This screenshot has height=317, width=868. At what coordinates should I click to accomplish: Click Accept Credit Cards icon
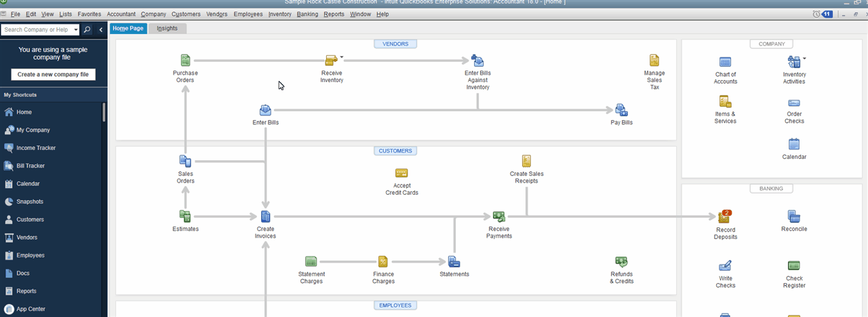pyautogui.click(x=401, y=173)
